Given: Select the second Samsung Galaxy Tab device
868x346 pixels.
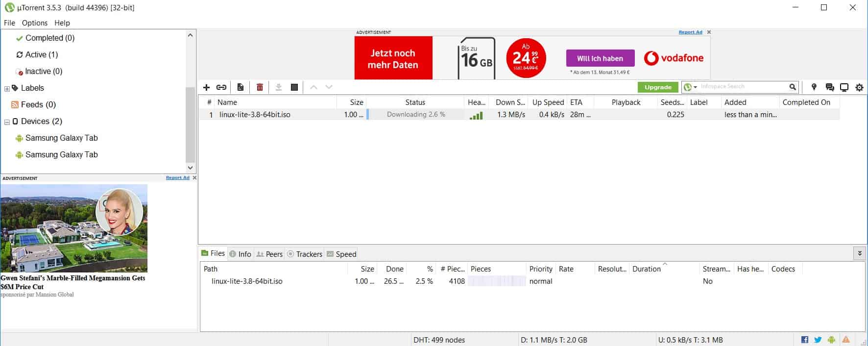Looking at the screenshot, I should pyautogui.click(x=61, y=154).
